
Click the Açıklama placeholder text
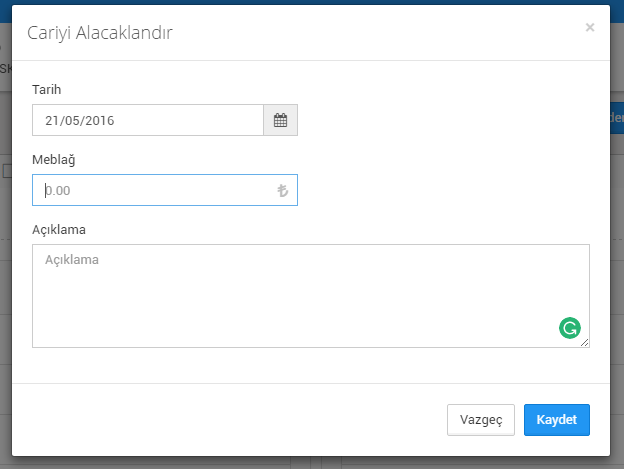pyautogui.click(x=72, y=260)
